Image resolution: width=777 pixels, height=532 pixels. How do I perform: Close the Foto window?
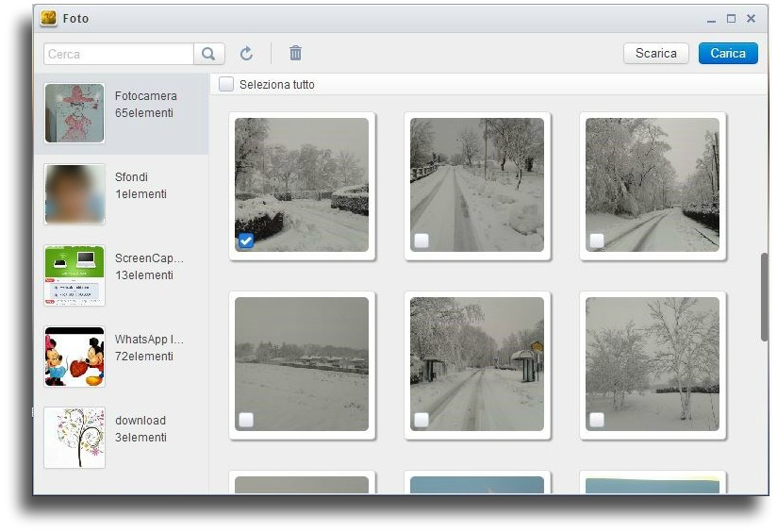pos(751,18)
